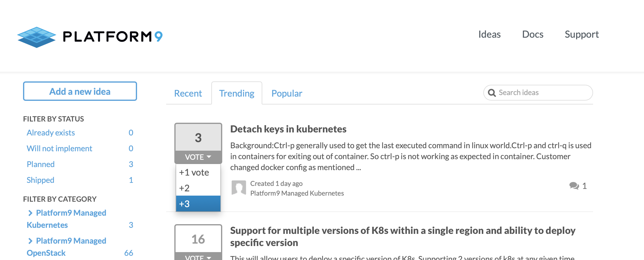Switch to the Recent tab
The image size is (644, 260).
(x=188, y=93)
